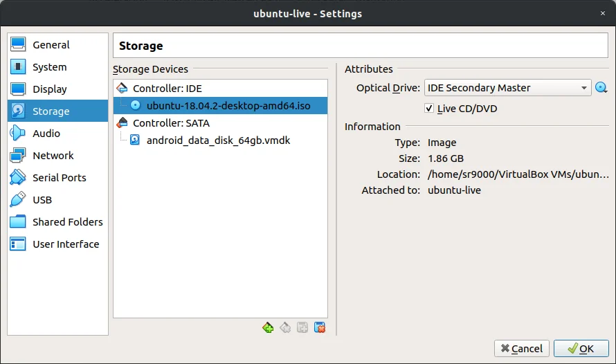616x364 pixels.
Task: Click the add attachment icon
Action: click(302, 327)
